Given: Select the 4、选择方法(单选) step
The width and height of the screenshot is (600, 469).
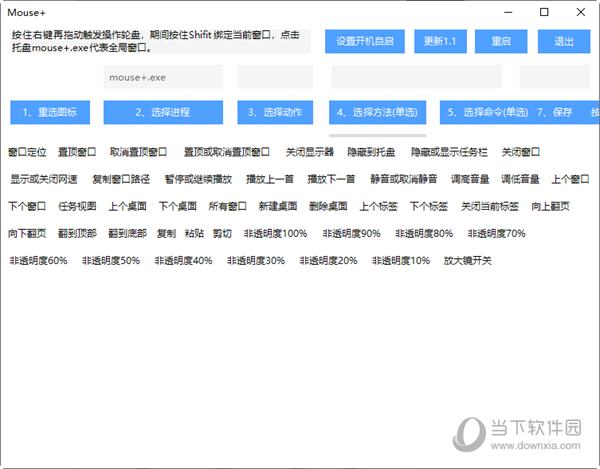Looking at the screenshot, I should tap(377, 112).
